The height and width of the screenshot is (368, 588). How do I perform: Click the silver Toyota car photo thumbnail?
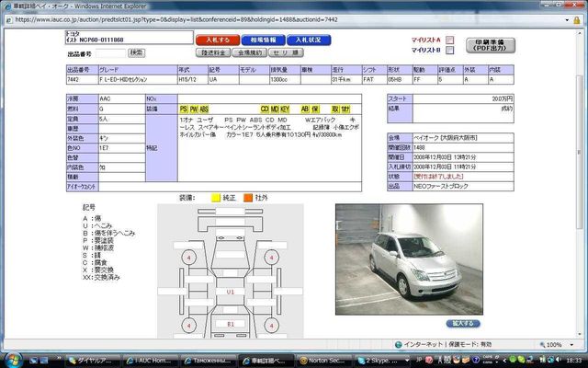coord(409,259)
